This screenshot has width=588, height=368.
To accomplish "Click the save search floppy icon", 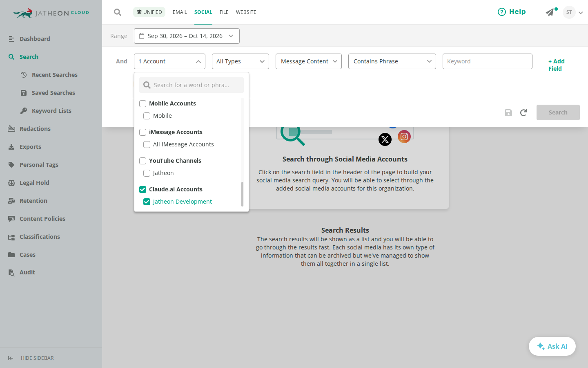I will [x=508, y=112].
